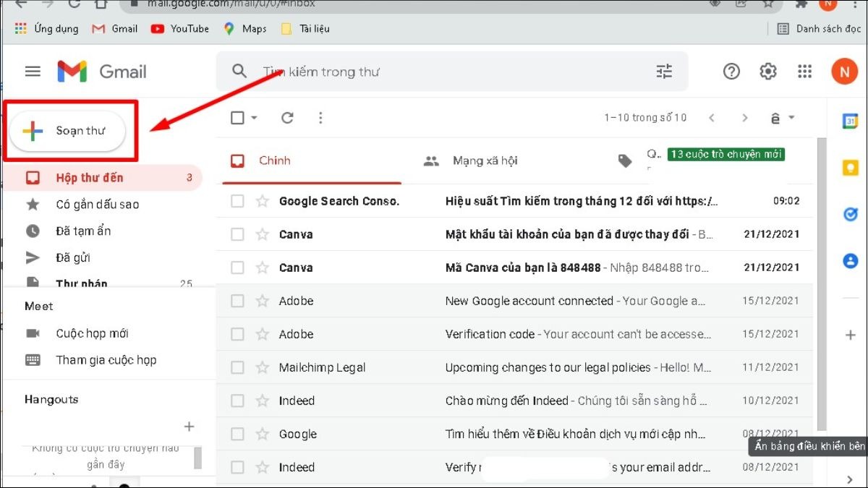Open Google Calendar in side panel
The height and width of the screenshot is (488, 868).
(x=850, y=121)
